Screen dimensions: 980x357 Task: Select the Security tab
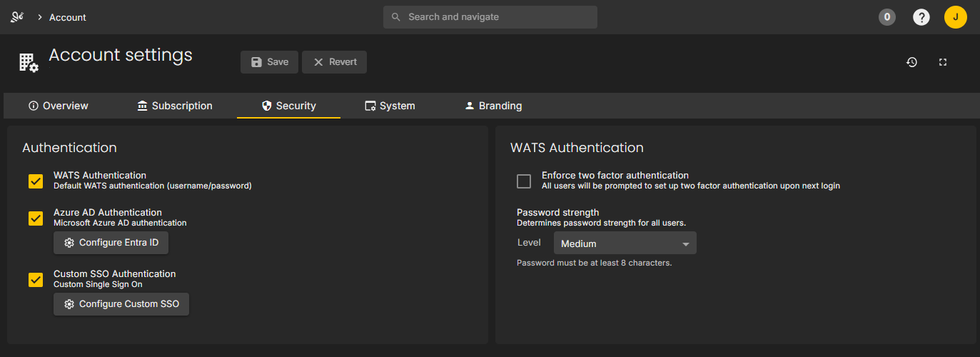288,106
